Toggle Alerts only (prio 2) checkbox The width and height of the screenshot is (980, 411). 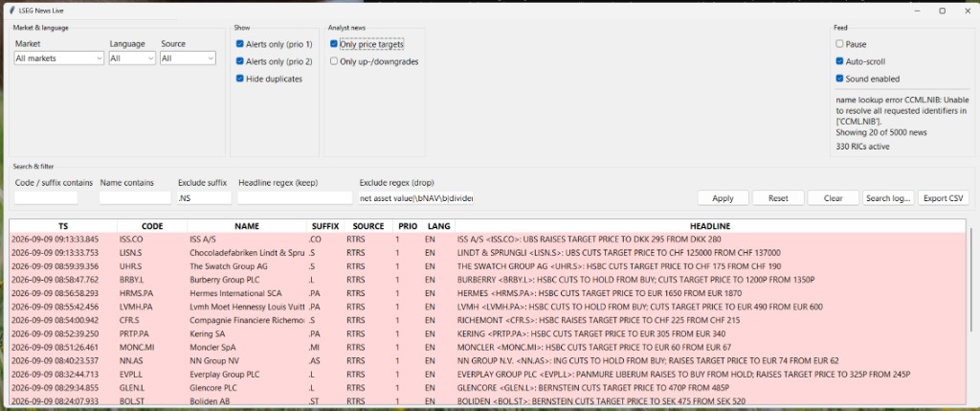240,61
